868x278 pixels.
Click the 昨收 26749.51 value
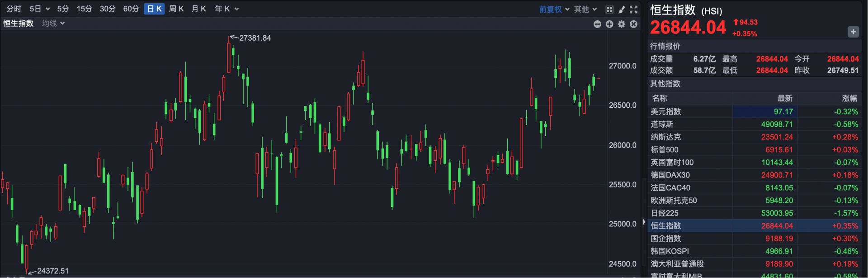(843, 70)
